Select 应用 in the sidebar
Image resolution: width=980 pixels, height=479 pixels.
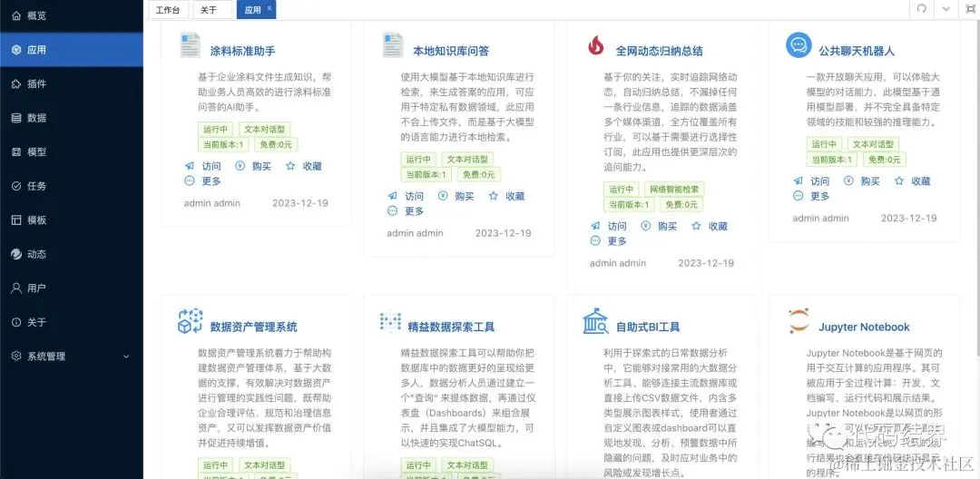pos(72,49)
